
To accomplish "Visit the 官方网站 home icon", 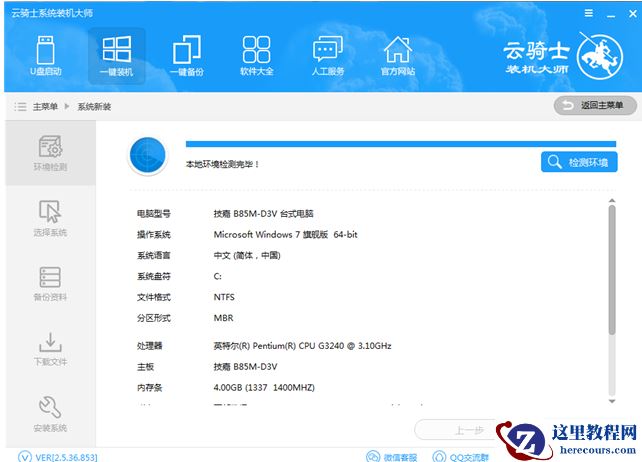I will 398,56.
